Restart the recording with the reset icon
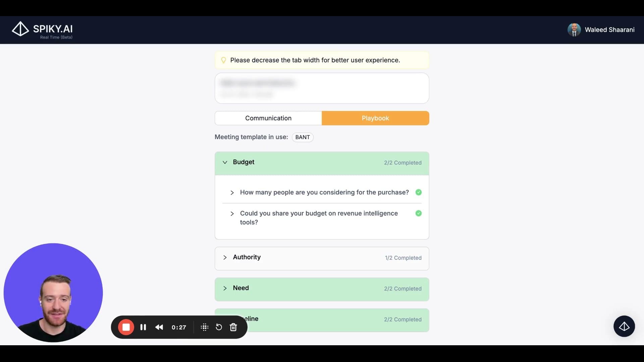Image resolution: width=644 pixels, height=362 pixels. click(219, 327)
